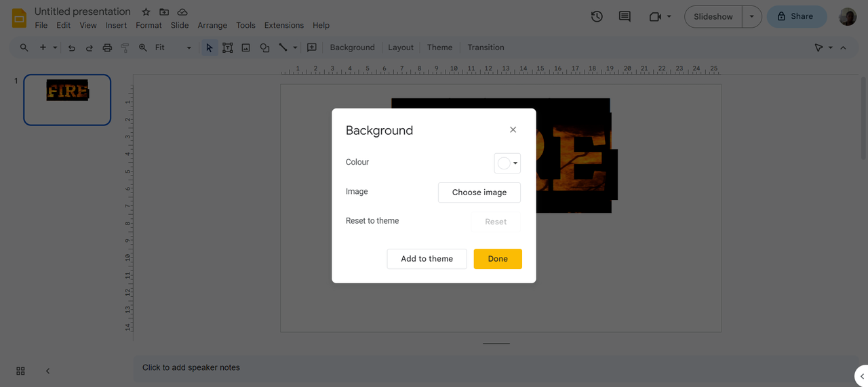The image size is (868, 387).
Task: Click toolbar Layout button
Action: tap(401, 47)
